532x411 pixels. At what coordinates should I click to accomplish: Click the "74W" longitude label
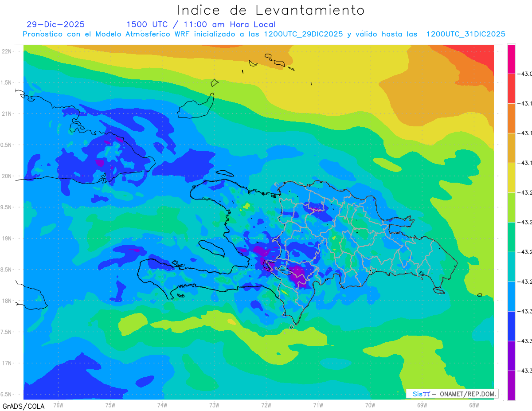pyautogui.click(x=162, y=405)
